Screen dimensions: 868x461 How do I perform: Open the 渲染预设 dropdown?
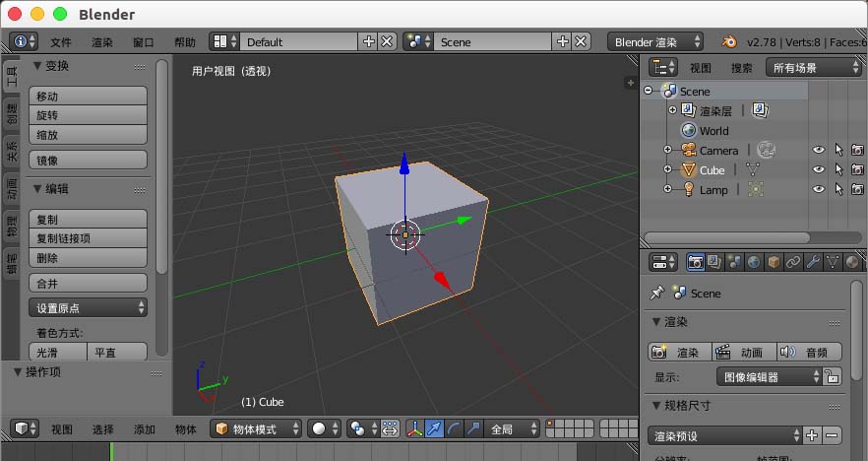(x=725, y=435)
